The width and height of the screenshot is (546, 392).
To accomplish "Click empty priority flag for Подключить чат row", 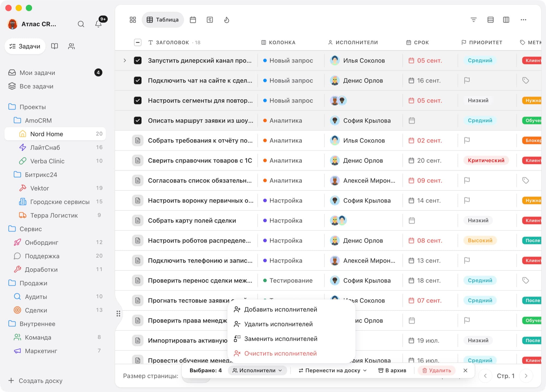I will [467, 80].
